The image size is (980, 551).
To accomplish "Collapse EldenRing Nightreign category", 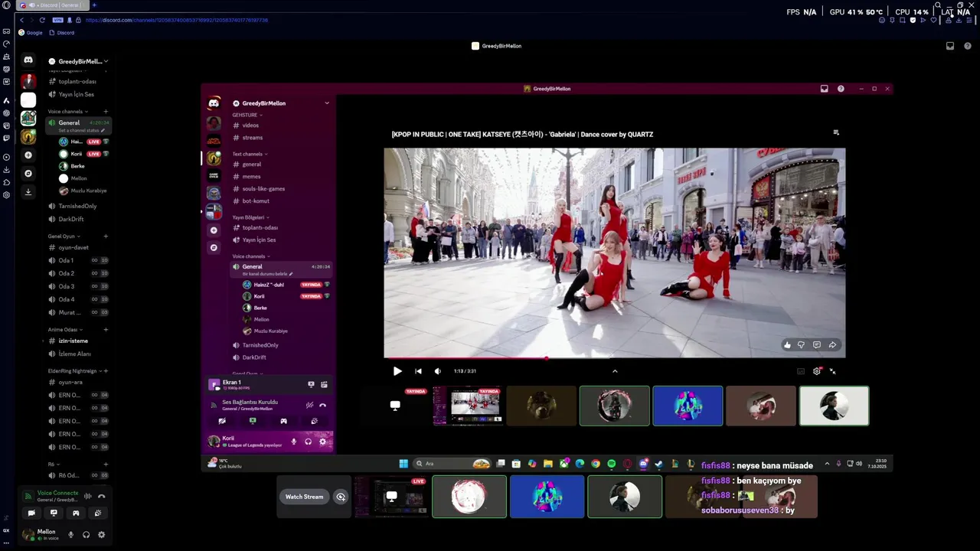I will point(74,371).
